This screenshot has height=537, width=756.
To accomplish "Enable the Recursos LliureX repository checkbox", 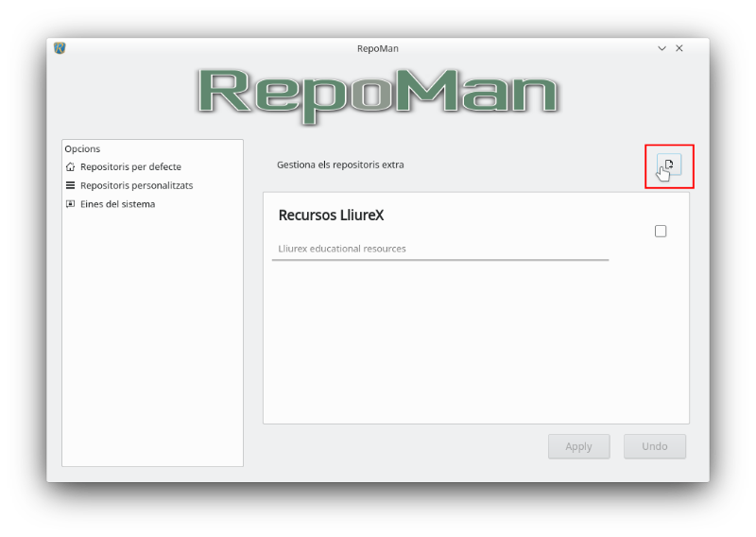I will tap(661, 231).
